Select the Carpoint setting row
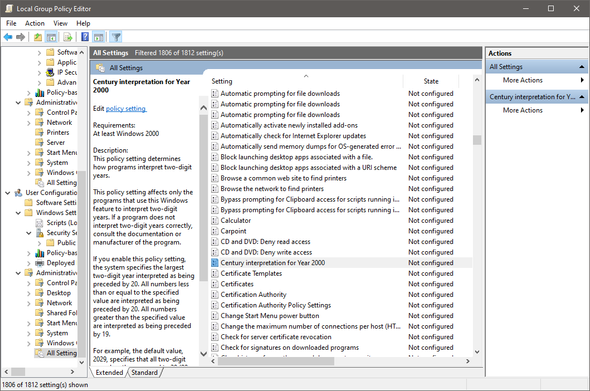 point(341,231)
